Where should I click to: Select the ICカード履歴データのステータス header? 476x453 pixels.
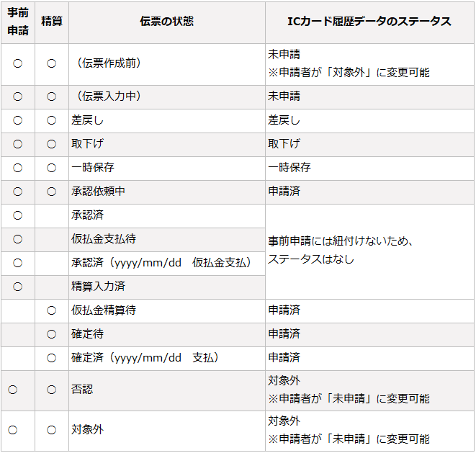click(369, 22)
